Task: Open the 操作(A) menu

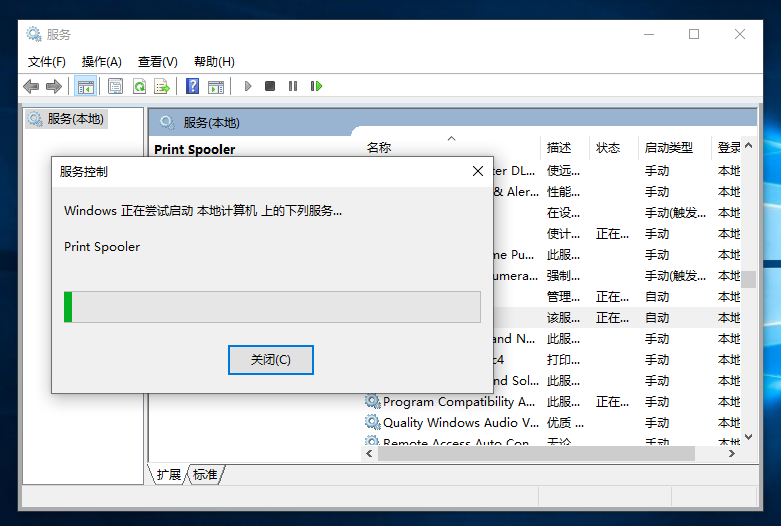Action: coord(102,62)
